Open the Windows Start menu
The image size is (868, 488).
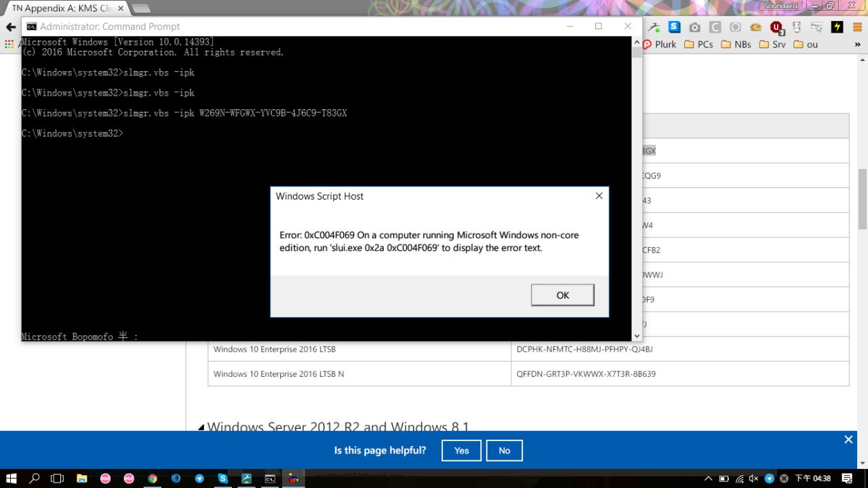(x=12, y=478)
